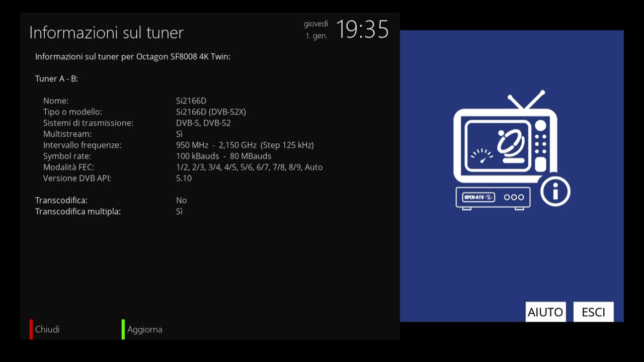Click the Nome value 'Si2166D'
The image size is (644, 362).
click(191, 101)
